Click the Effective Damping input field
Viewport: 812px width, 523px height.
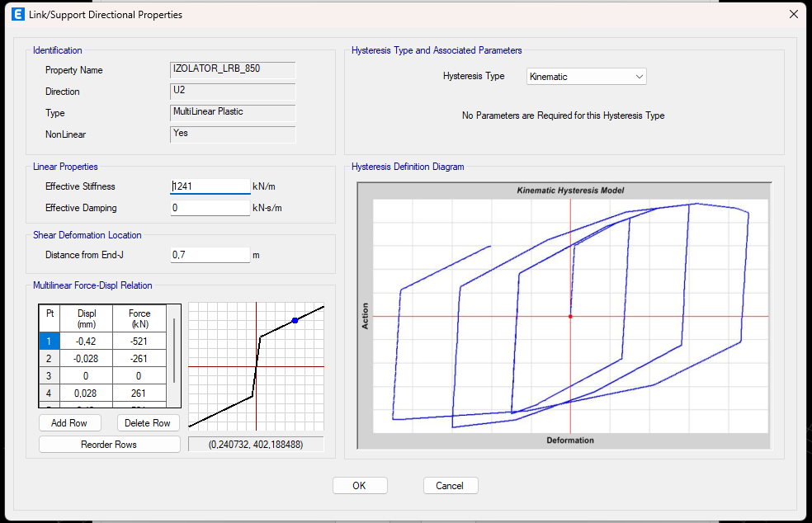[x=210, y=208]
